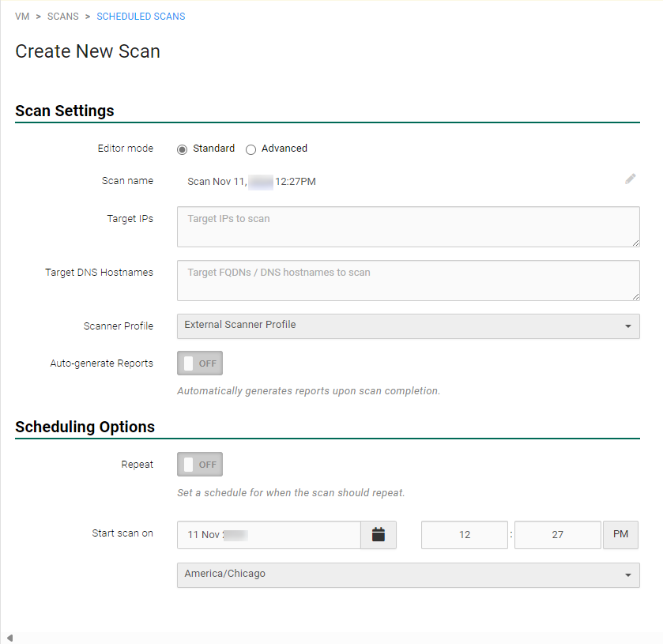Click the left scroll arrow at page bottom
This screenshot has height=644, width=663.
click(x=9, y=638)
